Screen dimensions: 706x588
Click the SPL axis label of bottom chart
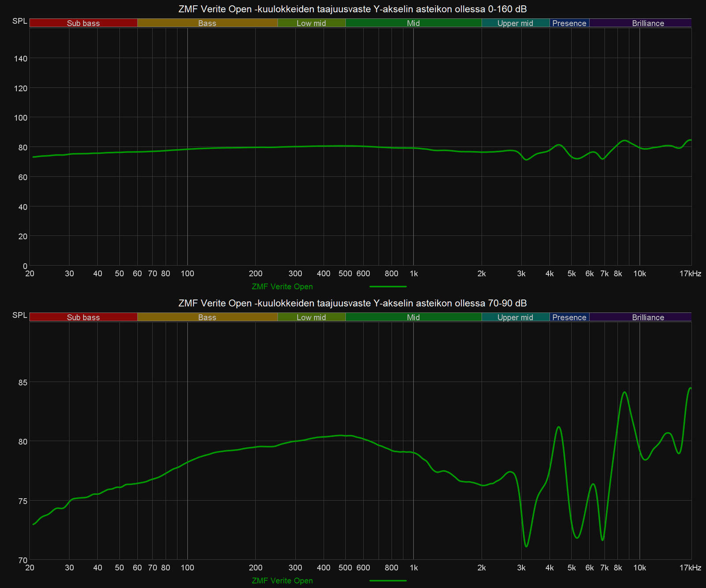point(19,315)
